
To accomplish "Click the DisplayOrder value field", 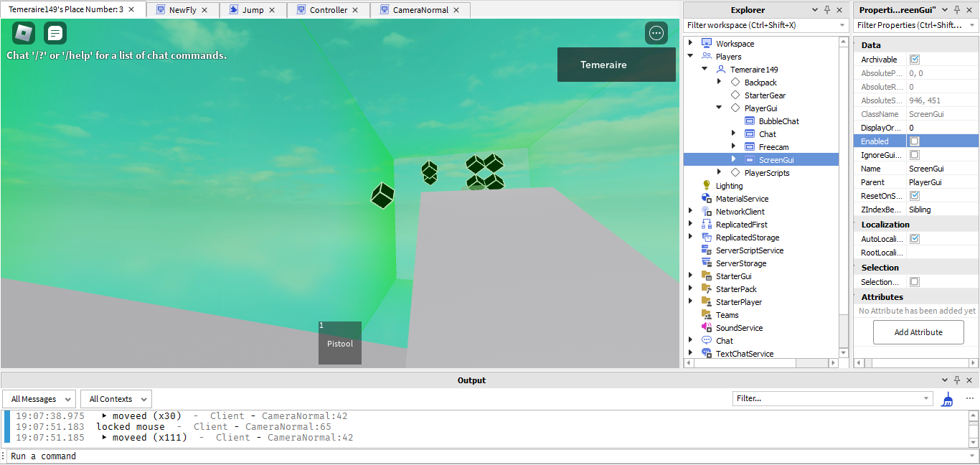I will pos(942,128).
